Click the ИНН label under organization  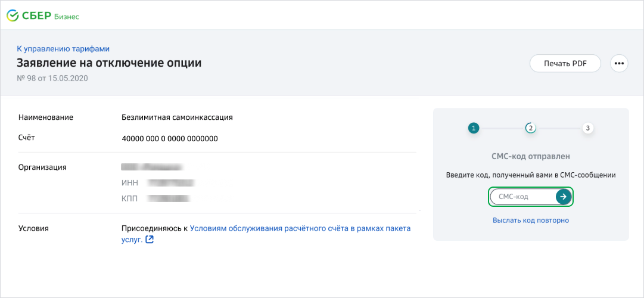[x=130, y=182]
